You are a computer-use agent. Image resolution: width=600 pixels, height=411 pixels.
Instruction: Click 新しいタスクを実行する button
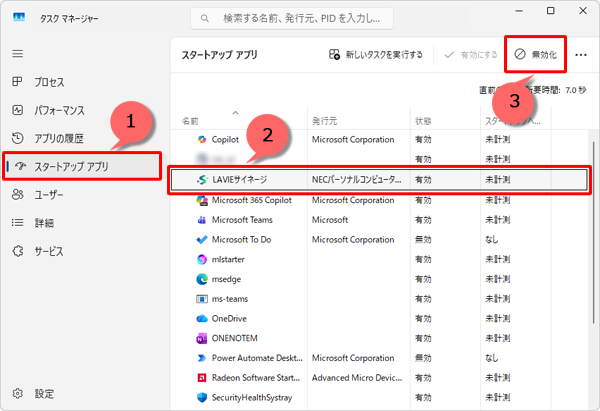pyautogui.click(x=376, y=54)
